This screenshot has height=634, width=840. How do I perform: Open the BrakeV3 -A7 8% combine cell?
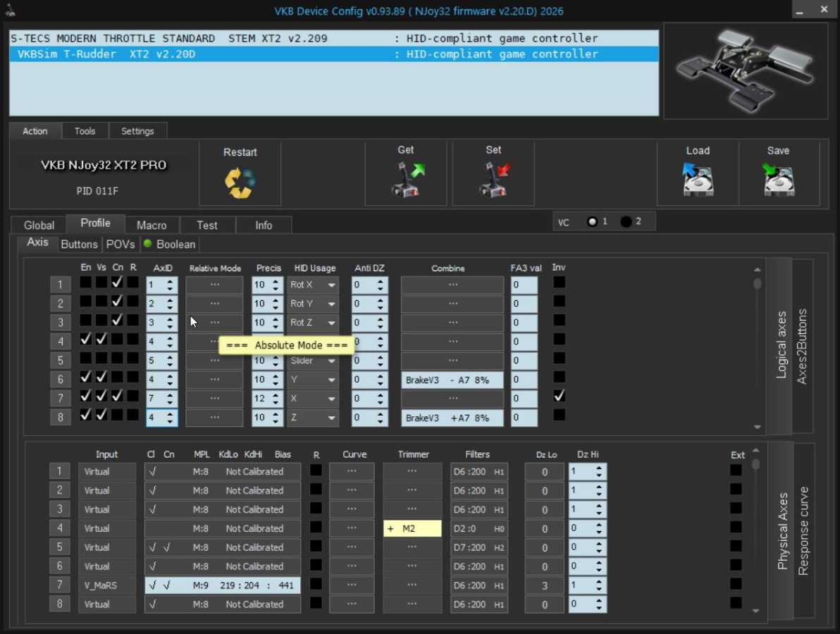[x=452, y=380]
